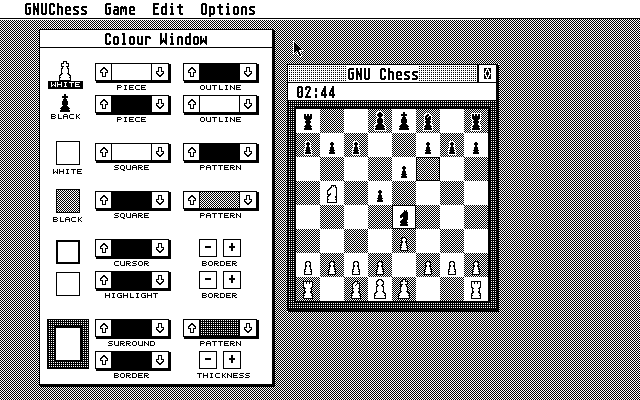
Task: Click the highlighted empty square on board
Action: coord(428,169)
